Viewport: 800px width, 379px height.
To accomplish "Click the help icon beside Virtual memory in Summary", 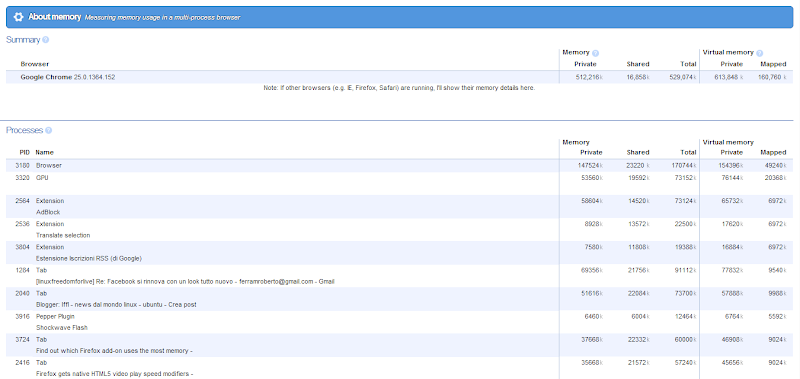I will tap(760, 53).
